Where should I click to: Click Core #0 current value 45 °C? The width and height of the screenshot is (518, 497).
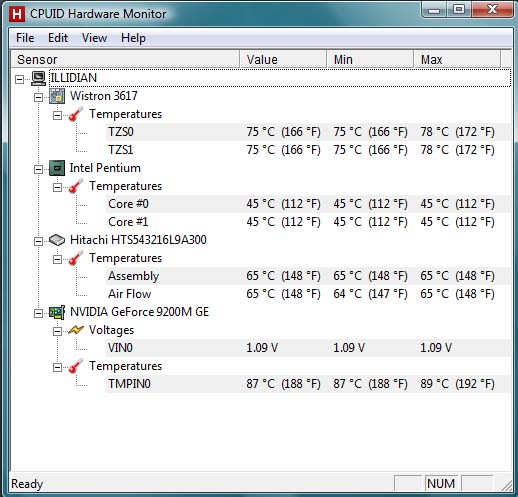(283, 204)
